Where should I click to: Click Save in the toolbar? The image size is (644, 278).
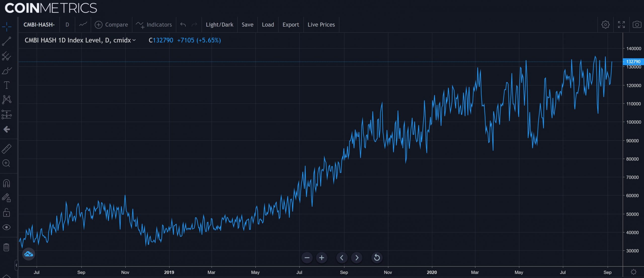point(248,25)
